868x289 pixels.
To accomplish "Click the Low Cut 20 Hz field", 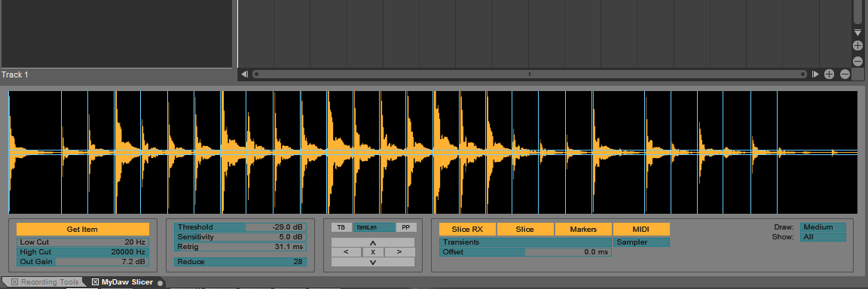I will (x=82, y=242).
